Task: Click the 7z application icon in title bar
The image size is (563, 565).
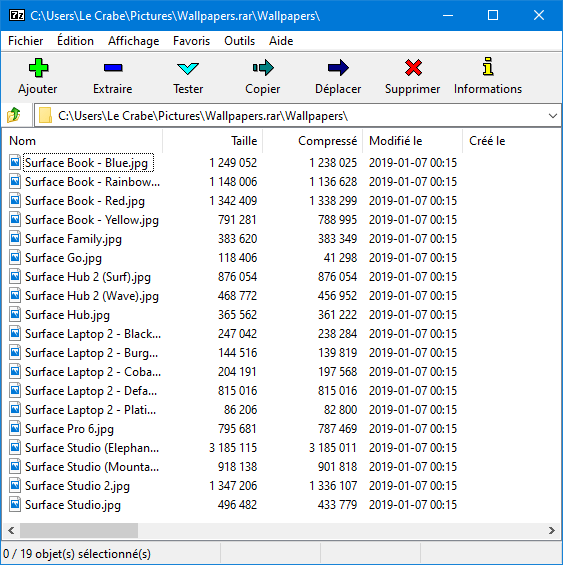Action: [x=17, y=15]
